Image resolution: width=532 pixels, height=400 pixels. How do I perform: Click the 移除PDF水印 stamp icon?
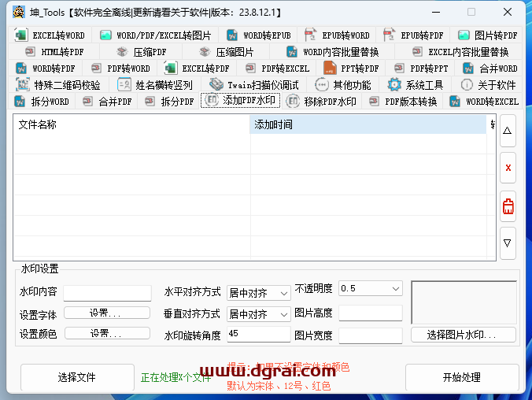[293, 101]
